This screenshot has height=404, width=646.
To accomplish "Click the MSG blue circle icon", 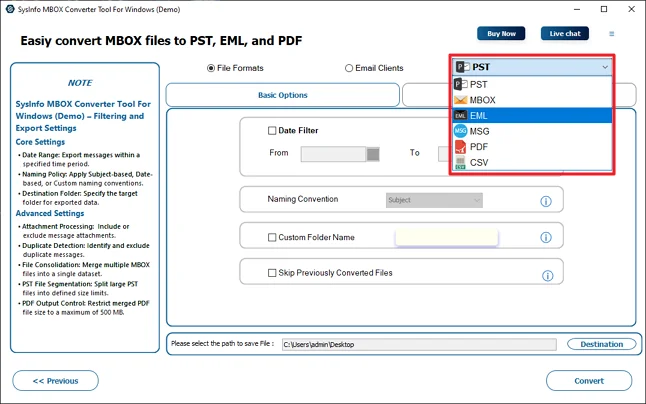I will [460, 131].
